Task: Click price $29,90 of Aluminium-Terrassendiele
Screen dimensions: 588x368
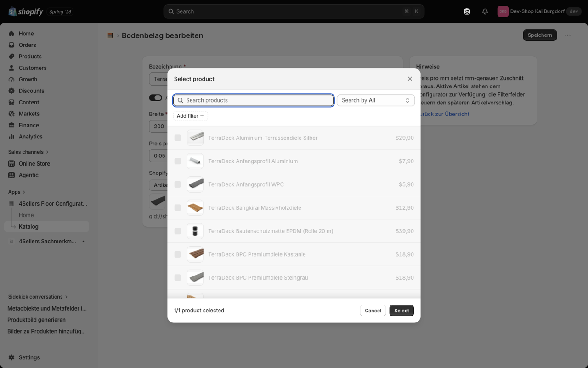Action: coord(405,138)
